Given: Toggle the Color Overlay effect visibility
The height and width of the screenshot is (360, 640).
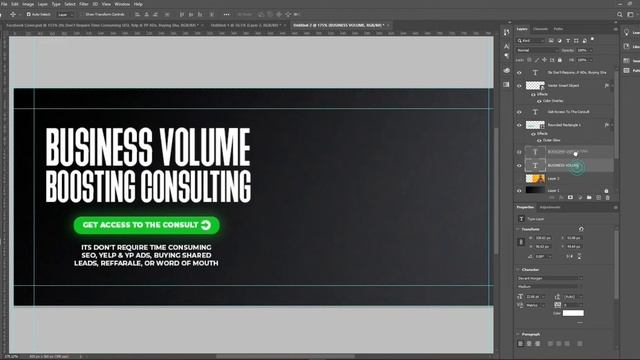Looking at the screenshot, I should coord(539,101).
